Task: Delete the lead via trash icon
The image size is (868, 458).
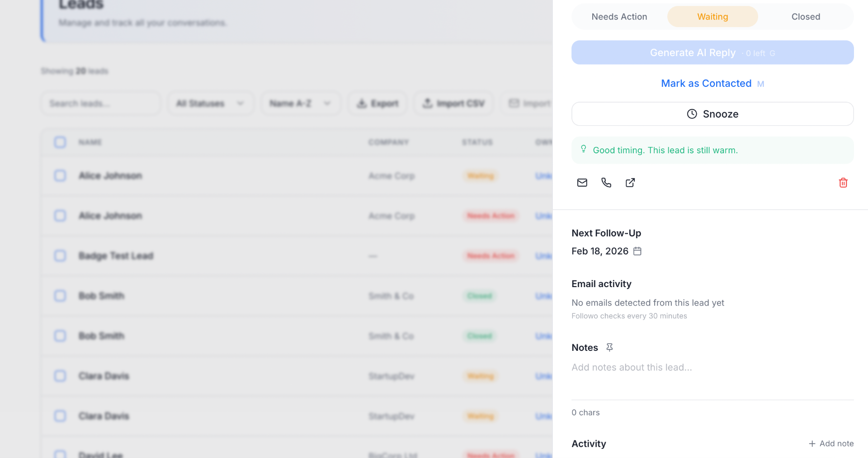Action: 843,183
